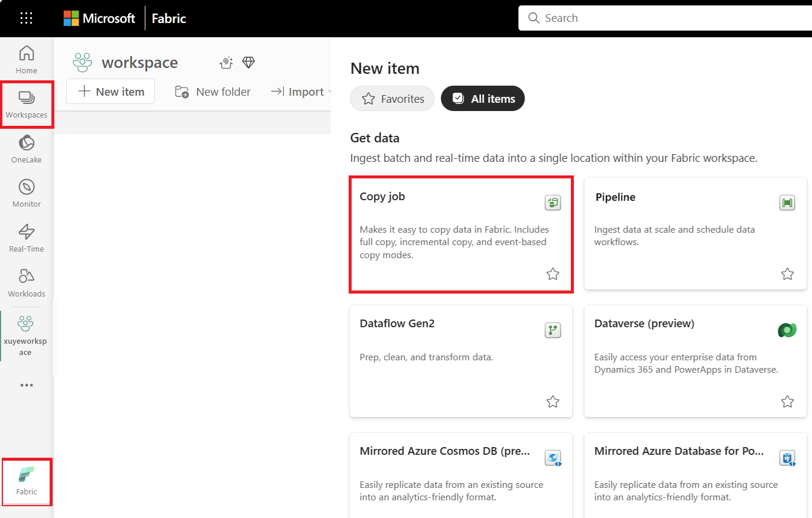Select the Real-Time sidebar icon

[26, 236]
